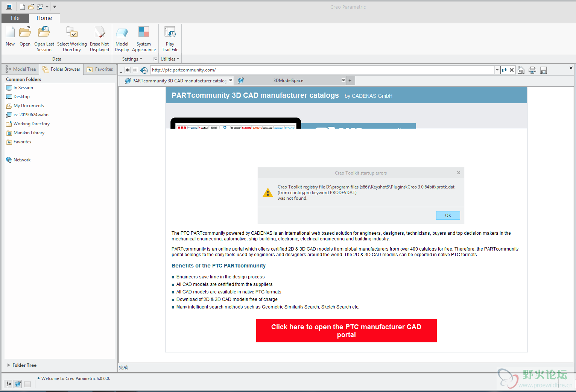Click the Open folder ribbon button

[x=25, y=36]
